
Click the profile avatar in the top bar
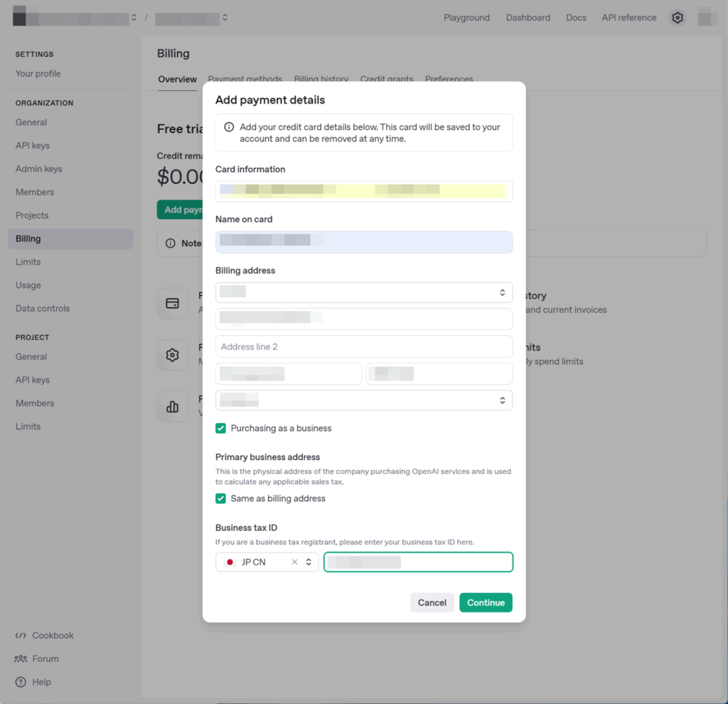coord(706,17)
